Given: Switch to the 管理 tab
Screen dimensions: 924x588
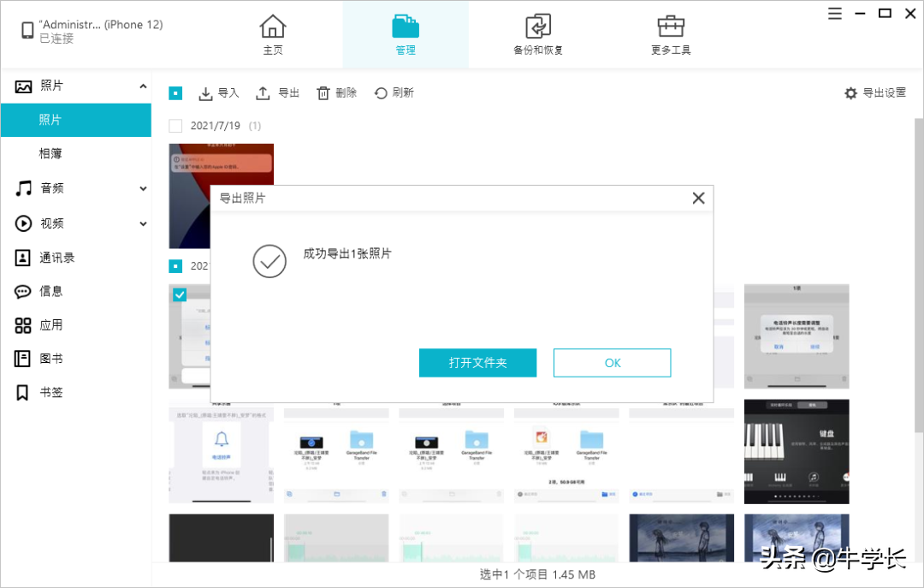Looking at the screenshot, I should (x=406, y=35).
